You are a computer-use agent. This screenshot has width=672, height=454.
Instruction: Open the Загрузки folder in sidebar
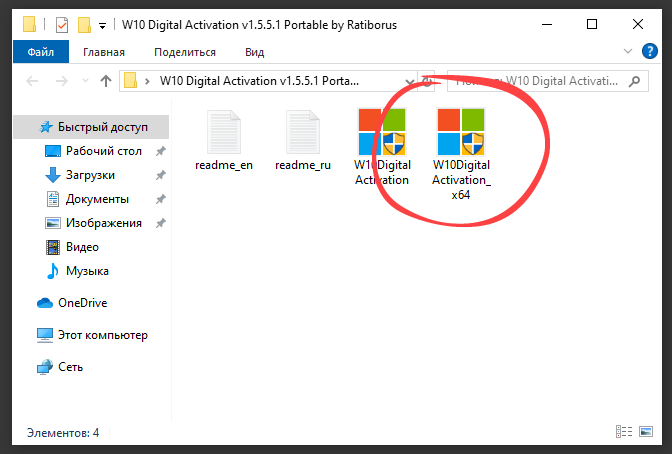click(91, 175)
